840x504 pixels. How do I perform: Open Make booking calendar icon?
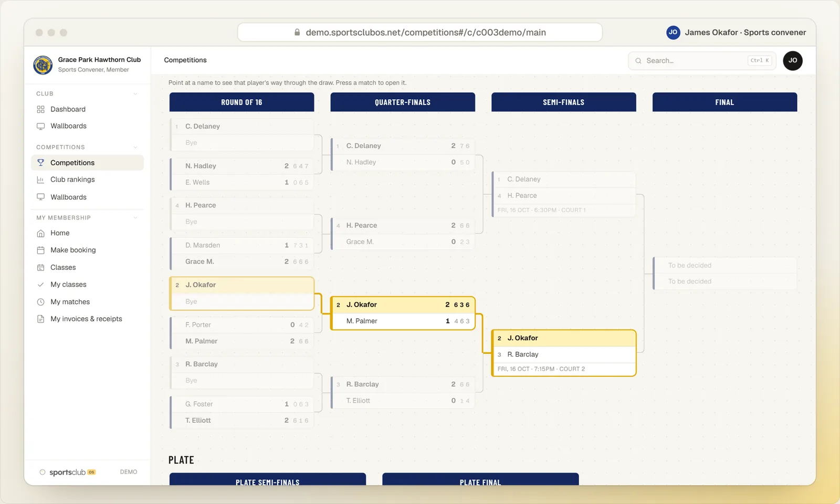tap(40, 250)
